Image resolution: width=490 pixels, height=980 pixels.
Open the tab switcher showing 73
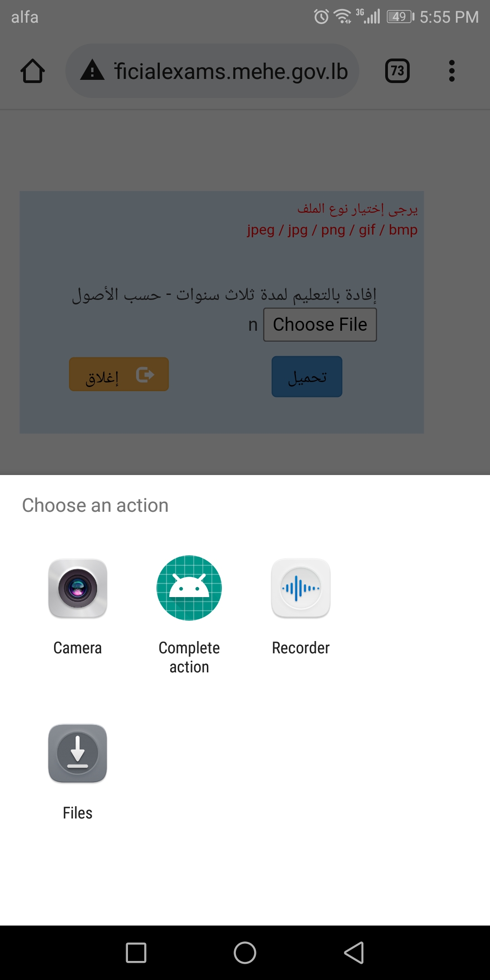[x=397, y=71]
